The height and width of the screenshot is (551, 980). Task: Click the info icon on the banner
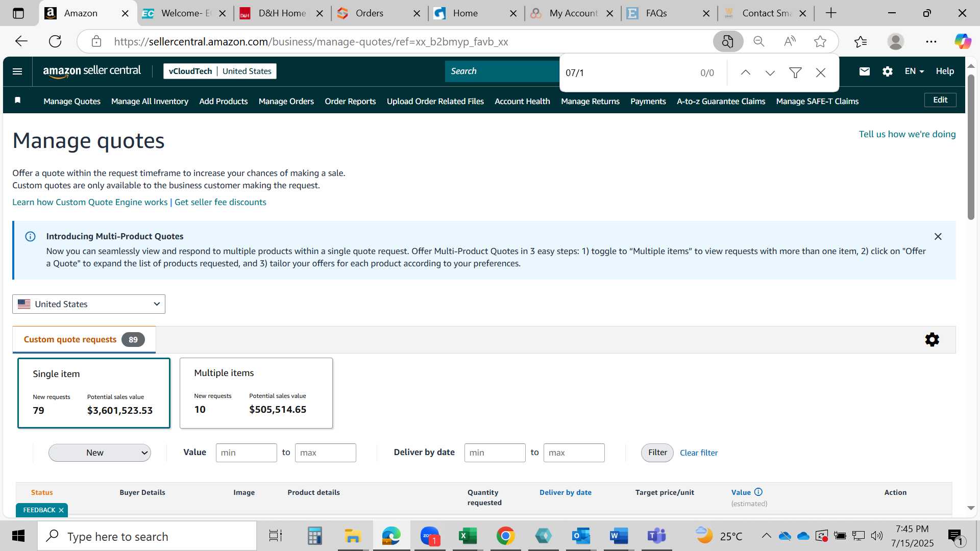31,236
